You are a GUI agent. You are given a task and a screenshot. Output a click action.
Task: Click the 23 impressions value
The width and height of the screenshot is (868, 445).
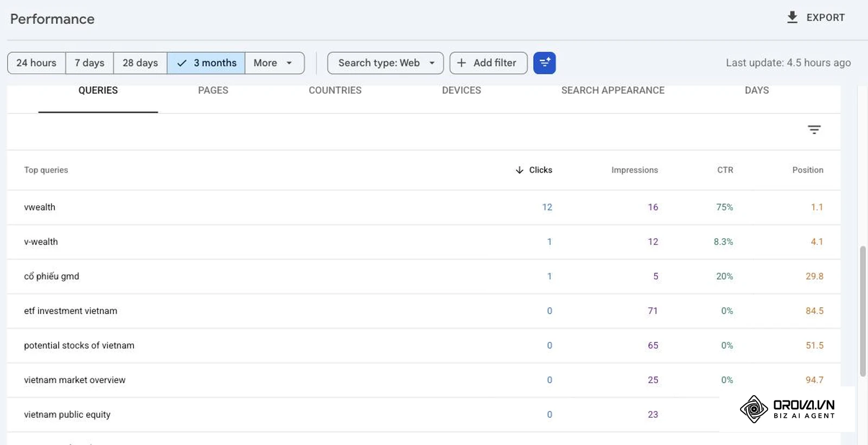[x=653, y=415]
